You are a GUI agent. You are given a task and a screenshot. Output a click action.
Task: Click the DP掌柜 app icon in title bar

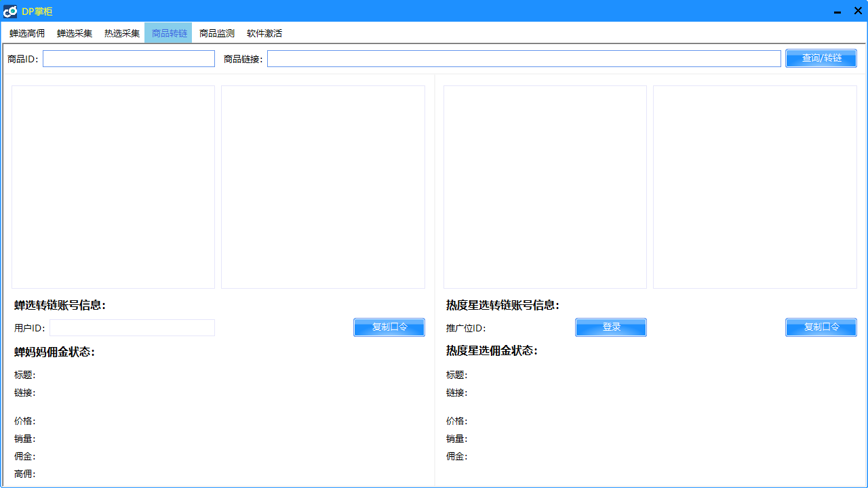(10, 11)
